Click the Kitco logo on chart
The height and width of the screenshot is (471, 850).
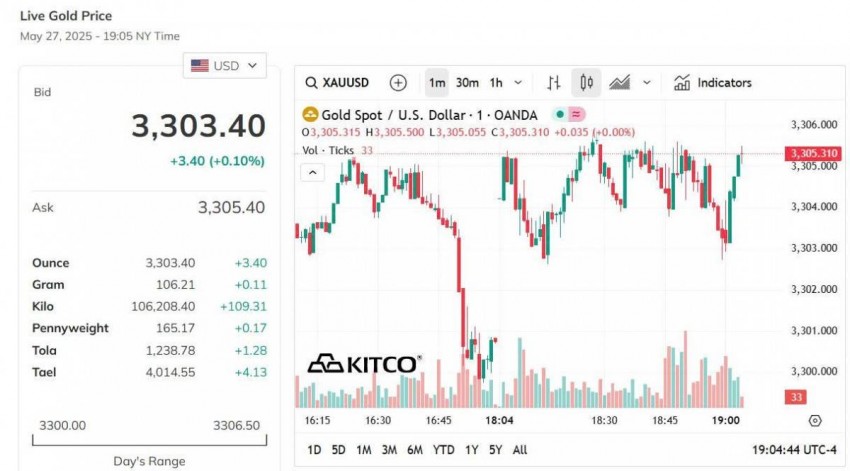[363, 364]
